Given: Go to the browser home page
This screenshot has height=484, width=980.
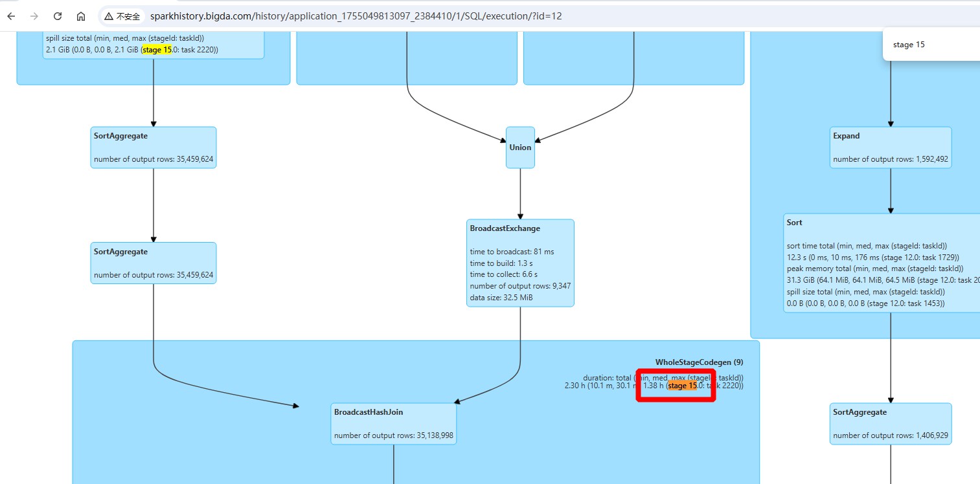Looking at the screenshot, I should pyautogui.click(x=80, y=16).
